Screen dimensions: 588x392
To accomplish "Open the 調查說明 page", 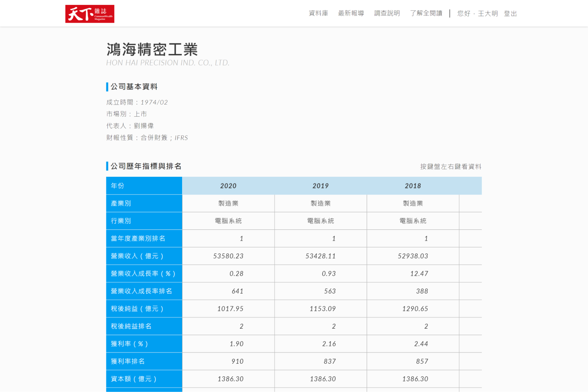I will [387, 13].
